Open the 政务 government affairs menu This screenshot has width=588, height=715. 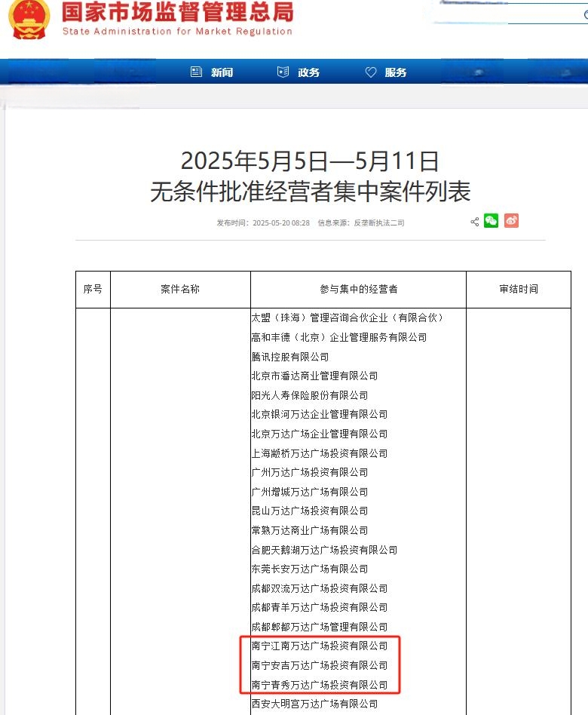[308, 72]
